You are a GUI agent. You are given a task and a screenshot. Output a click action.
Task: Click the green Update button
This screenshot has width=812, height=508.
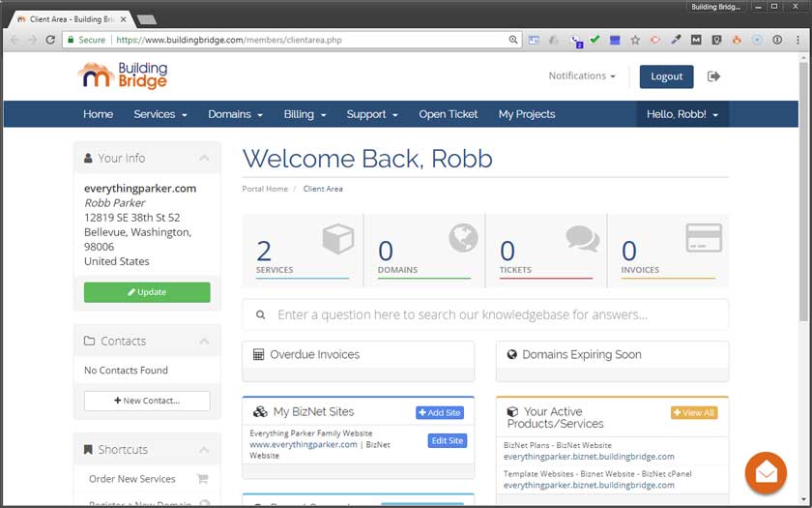pos(147,292)
